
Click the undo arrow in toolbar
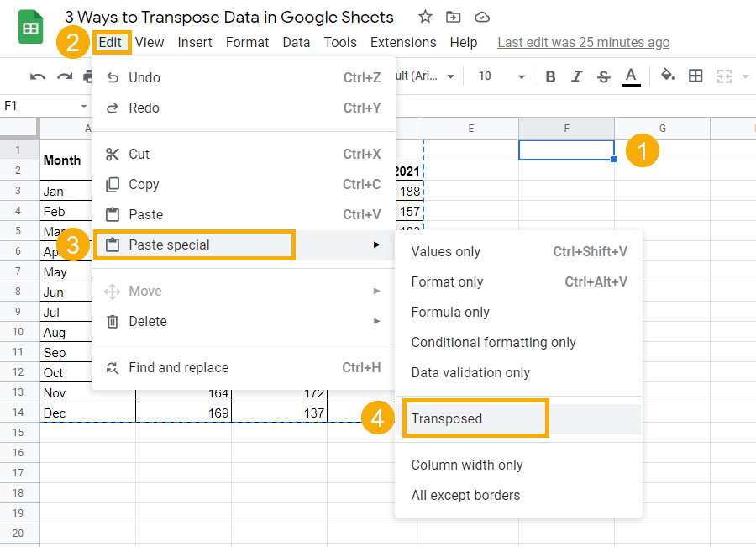click(x=38, y=76)
